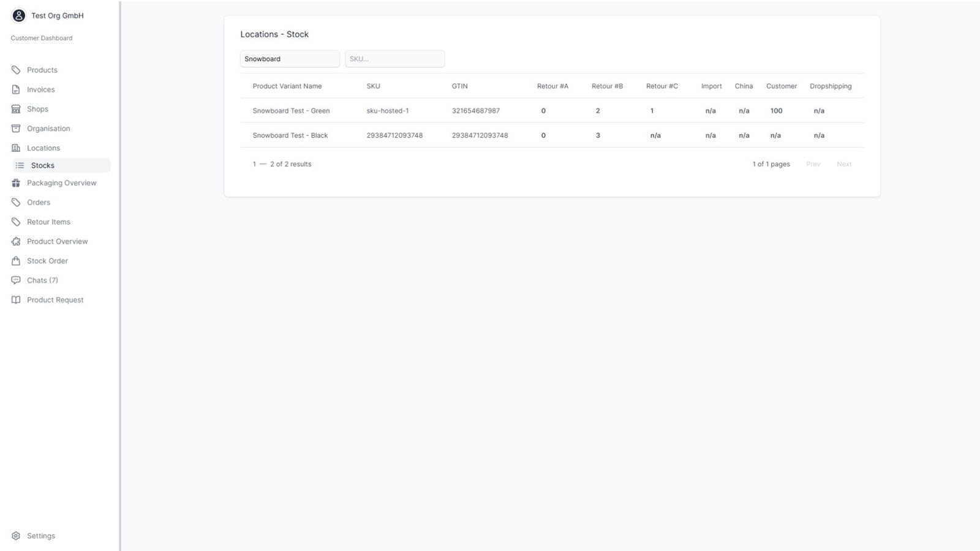Click the Settings gear icon
The height and width of the screenshot is (551, 980).
[16, 536]
